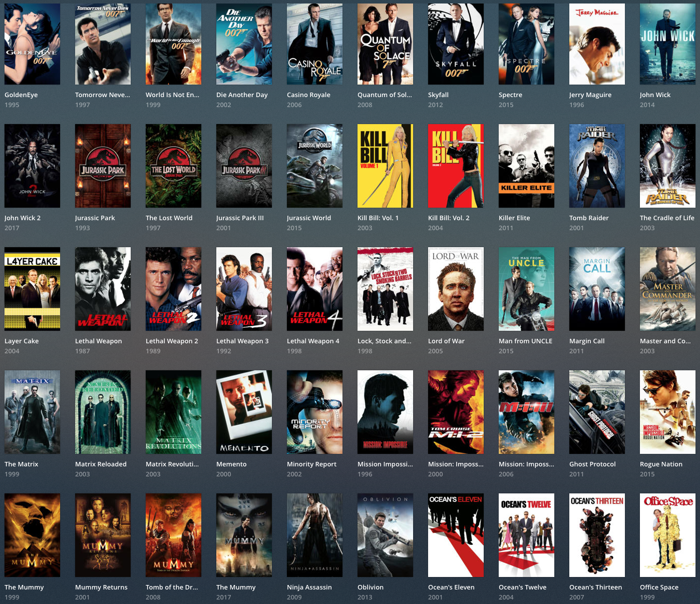Select the Jurassic World poster

click(x=314, y=166)
